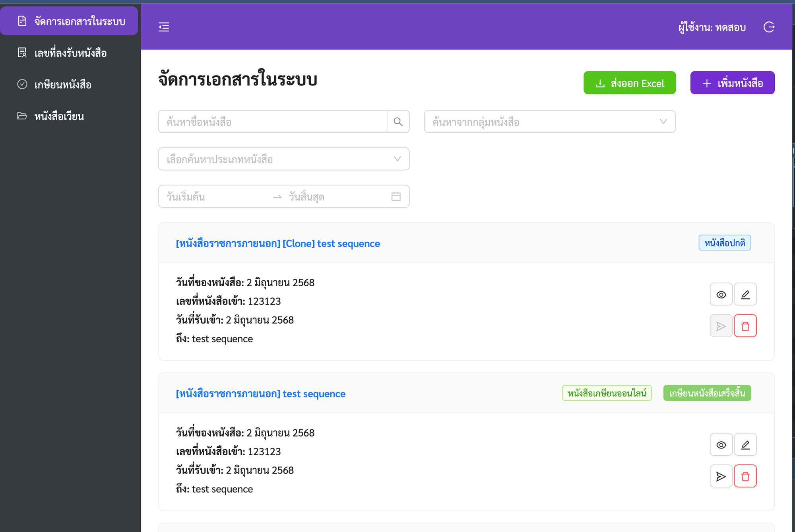
Task: Select the หนังสือเวียน sidebar menu
Action: point(59,116)
